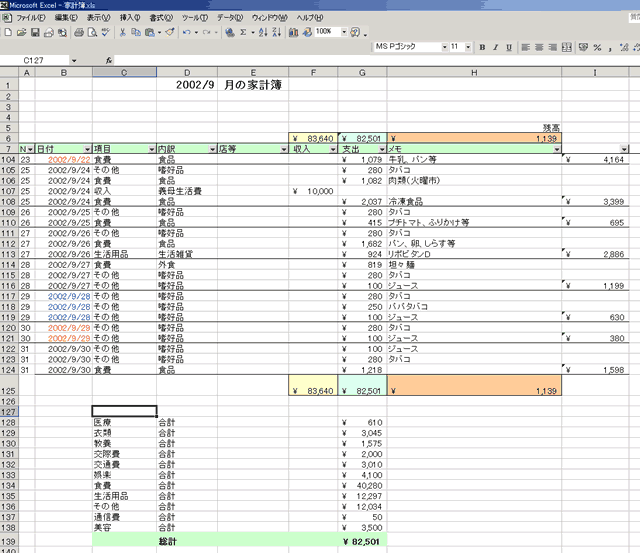Image resolution: width=640 pixels, height=553 pixels.
Task: Click the Percent Style icon
Action: pyautogui.click(x=597, y=47)
